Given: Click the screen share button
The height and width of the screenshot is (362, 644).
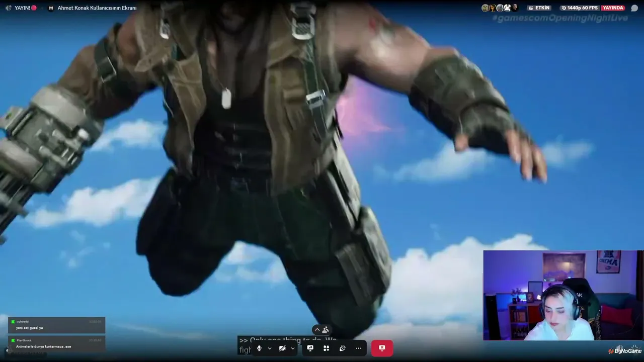Looking at the screenshot, I should click(x=310, y=348).
